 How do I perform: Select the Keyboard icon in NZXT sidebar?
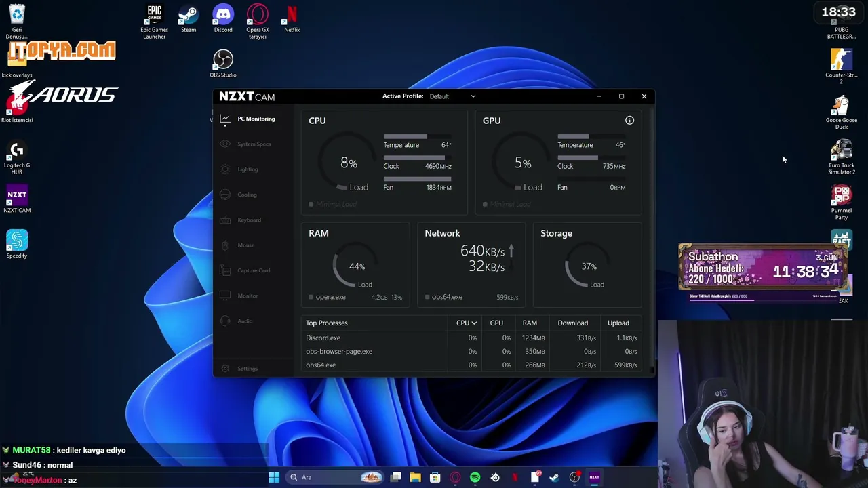225,220
